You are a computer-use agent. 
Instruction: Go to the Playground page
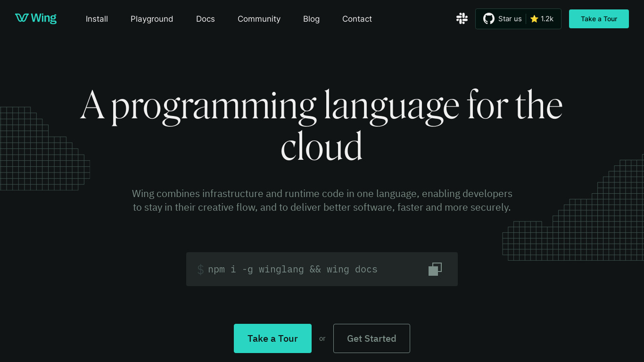coord(152,19)
